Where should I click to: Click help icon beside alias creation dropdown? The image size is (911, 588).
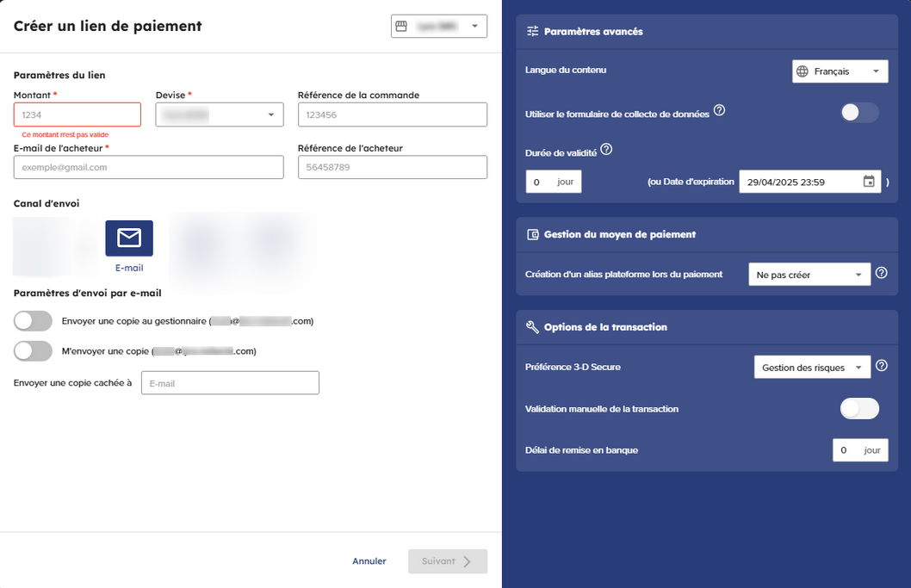pos(881,273)
